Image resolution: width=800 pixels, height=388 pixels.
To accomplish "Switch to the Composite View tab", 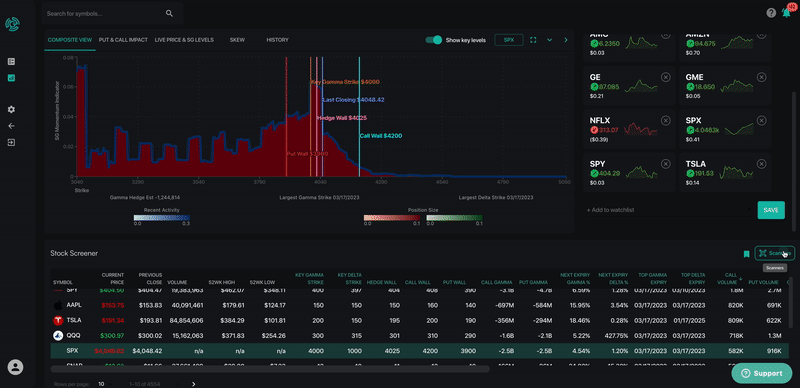I will pos(70,40).
